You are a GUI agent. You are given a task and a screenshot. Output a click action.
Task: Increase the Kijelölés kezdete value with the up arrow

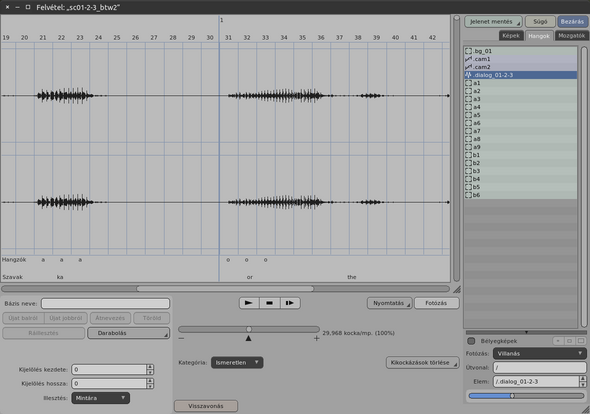(x=150, y=367)
